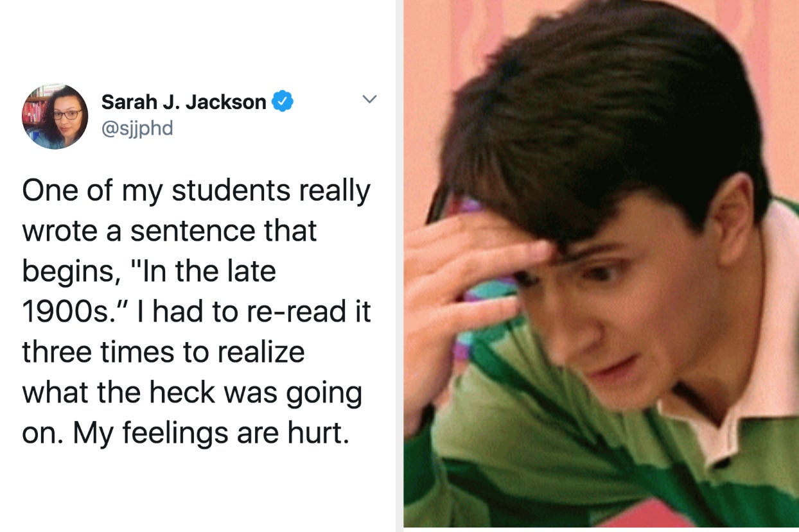The image size is (799, 532).
Task: Click the blue verified badge
Action: point(283,101)
